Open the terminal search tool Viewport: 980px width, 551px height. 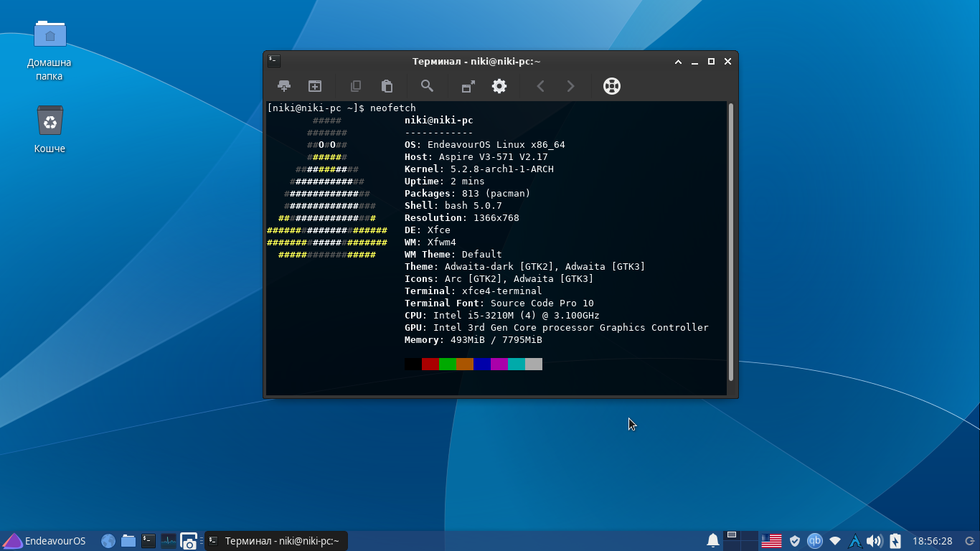coord(427,86)
